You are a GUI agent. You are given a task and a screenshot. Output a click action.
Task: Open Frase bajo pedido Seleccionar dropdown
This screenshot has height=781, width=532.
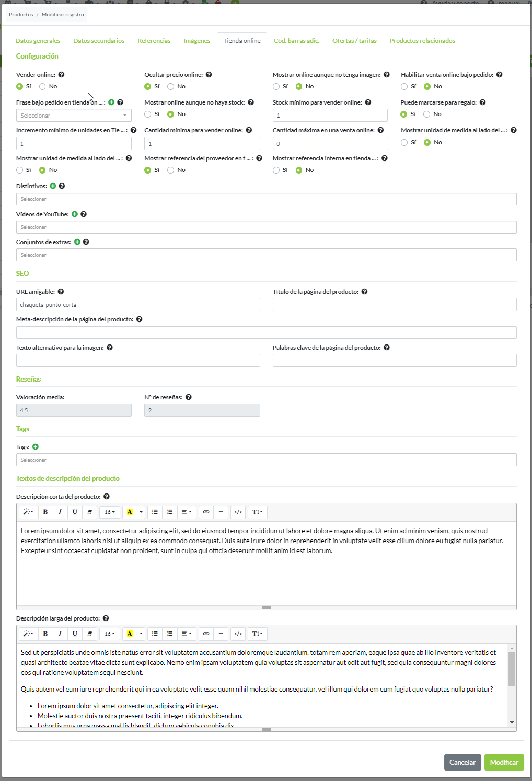click(x=74, y=116)
